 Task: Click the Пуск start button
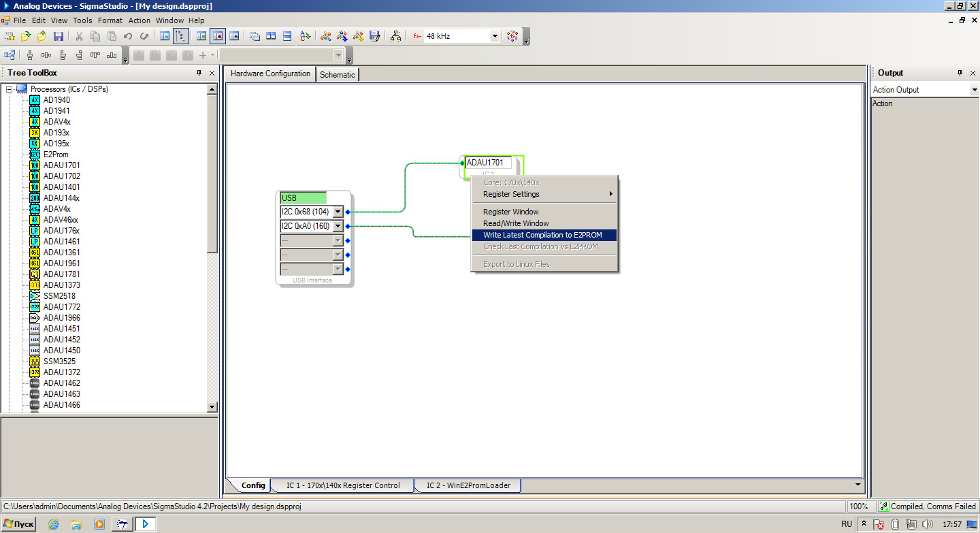18,524
